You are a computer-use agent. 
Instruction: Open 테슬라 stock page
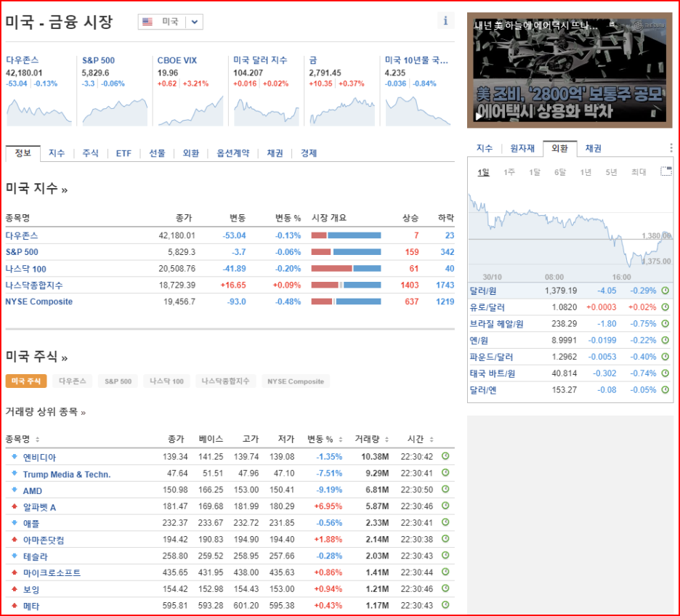coord(35,556)
